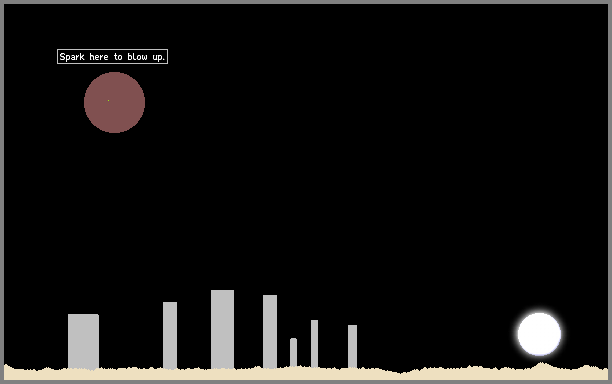Click the rightmost gray pillar
Image resolution: width=612 pixels, height=384 pixels.
[352, 346]
